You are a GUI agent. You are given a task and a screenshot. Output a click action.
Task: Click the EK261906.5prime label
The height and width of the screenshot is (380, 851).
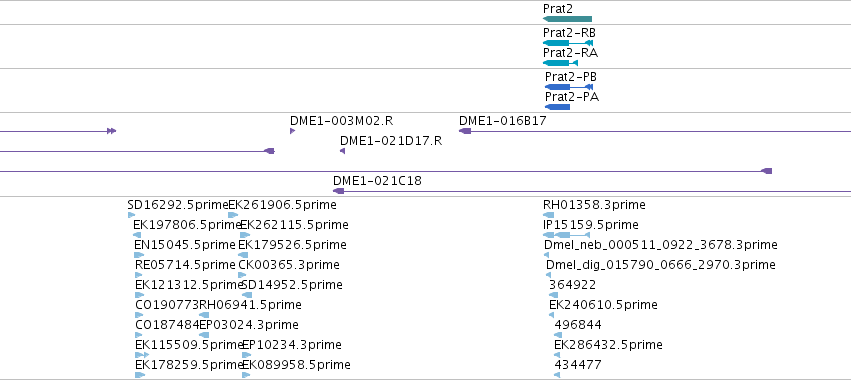coord(282,205)
